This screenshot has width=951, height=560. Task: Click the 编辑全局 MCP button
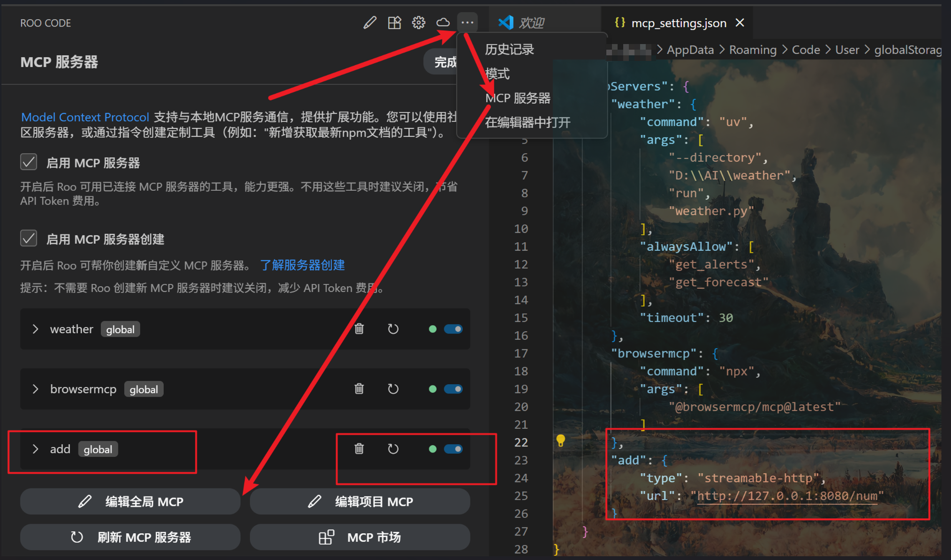[x=130, y=501]
